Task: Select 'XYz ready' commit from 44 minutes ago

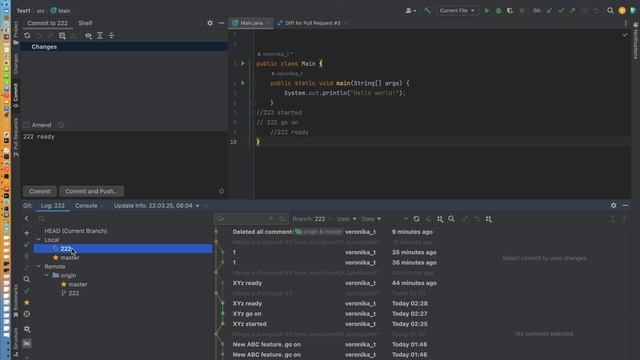Action: [247, 283]
